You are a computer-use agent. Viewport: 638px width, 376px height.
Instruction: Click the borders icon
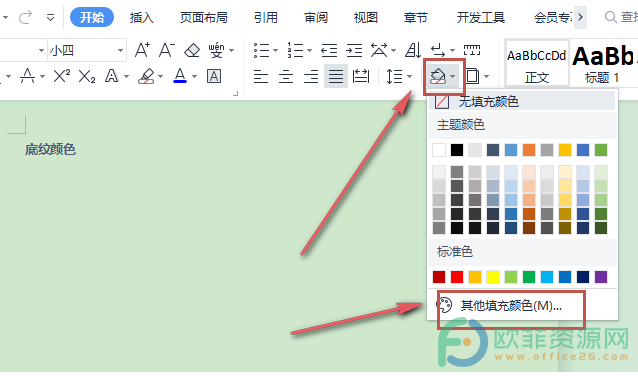pos(472,76)
